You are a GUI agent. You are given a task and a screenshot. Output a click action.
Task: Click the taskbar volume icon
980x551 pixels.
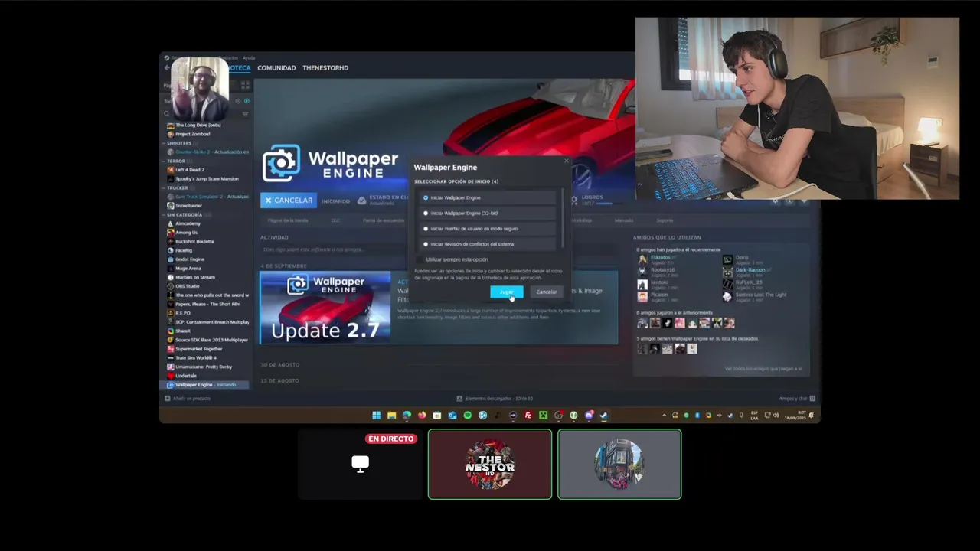coord(776,416)
